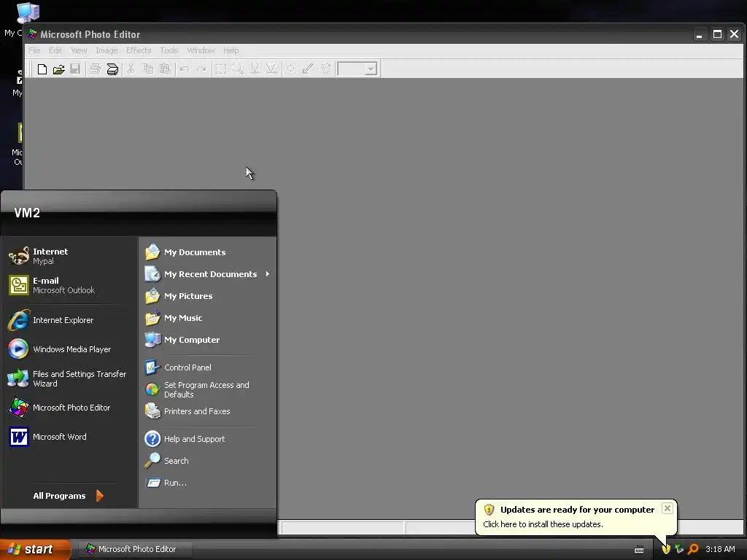Open the Run... dialog
The image size is (747, 560).
pos(207,483)
